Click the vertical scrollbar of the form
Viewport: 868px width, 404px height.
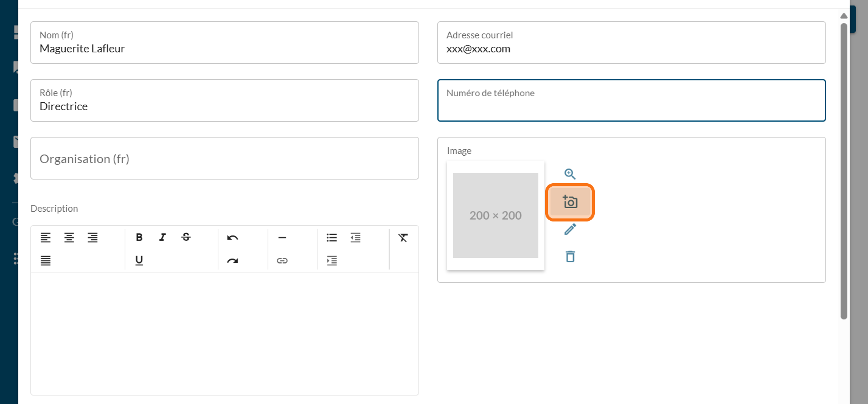point(844,170)
